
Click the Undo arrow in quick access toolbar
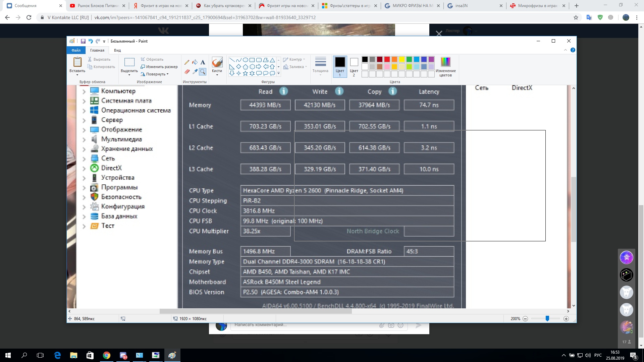[x=90, y=41]
